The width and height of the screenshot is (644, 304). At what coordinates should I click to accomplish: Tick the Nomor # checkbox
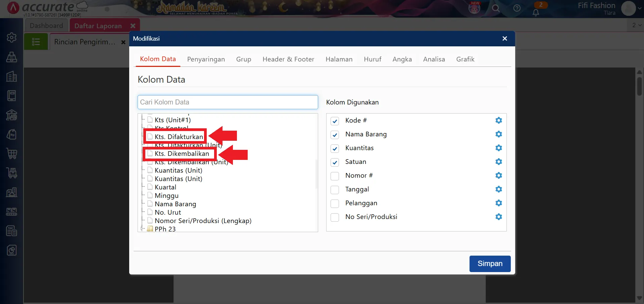point(335,176)
